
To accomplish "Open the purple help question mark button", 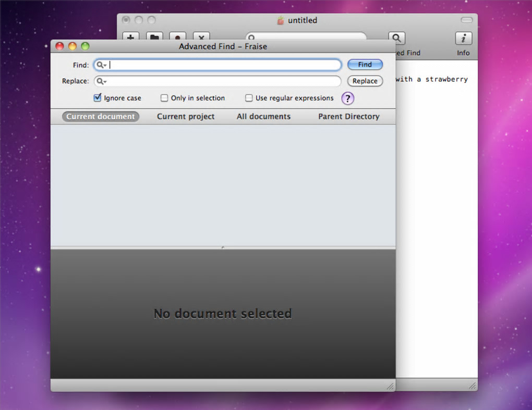I will point(347,98).
